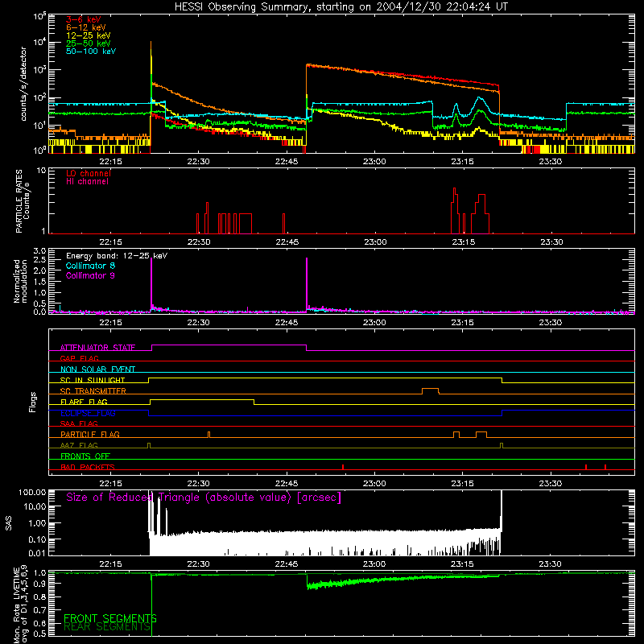644x644 pixels.
Task: Click the REAR SEGMENTS legend label
Action: coord(107,627)
